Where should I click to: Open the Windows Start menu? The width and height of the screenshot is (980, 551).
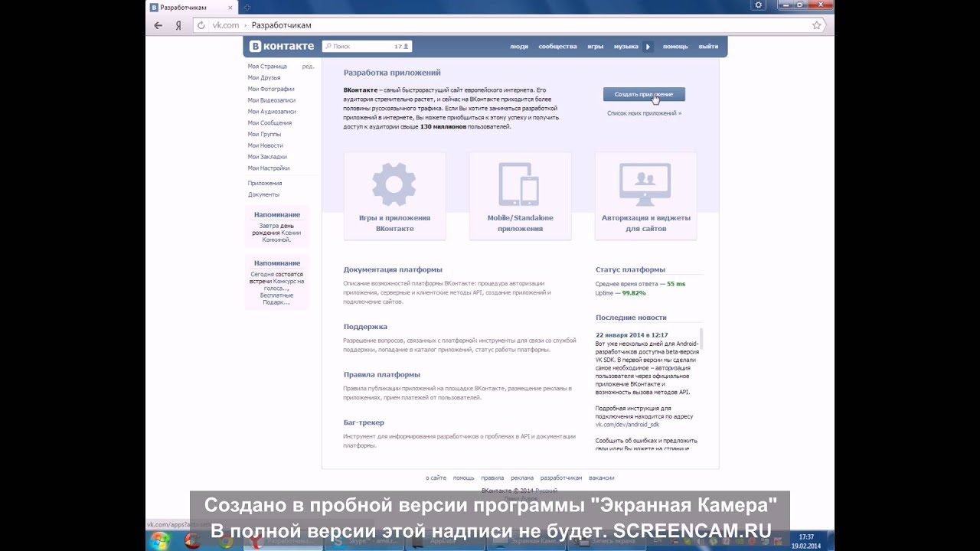160,540
